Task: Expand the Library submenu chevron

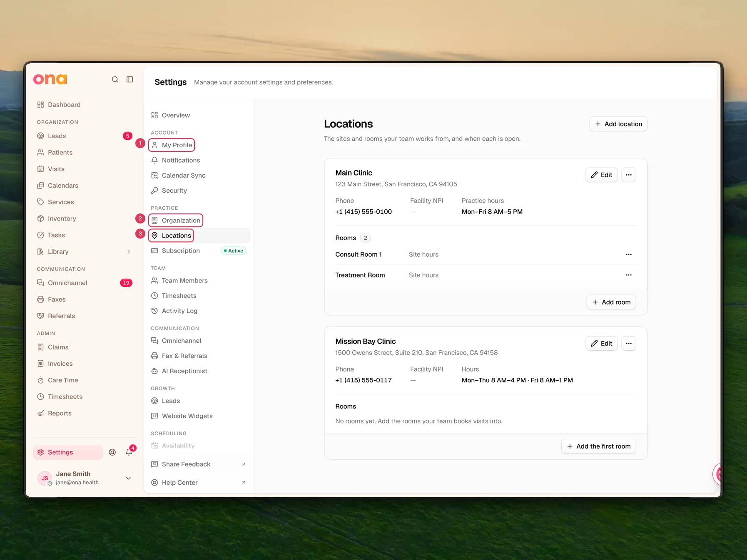Action: click(129, 252)
